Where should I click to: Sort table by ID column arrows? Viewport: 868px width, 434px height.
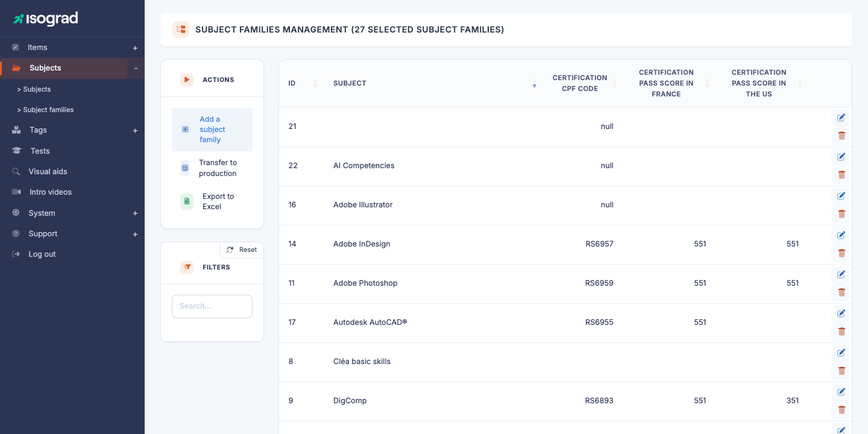(315, 83)
